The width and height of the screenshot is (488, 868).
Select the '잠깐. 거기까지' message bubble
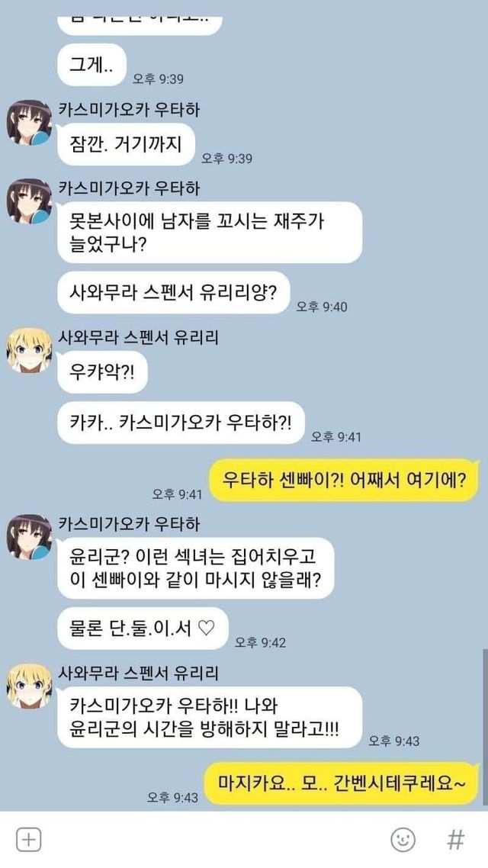point(127,144)
